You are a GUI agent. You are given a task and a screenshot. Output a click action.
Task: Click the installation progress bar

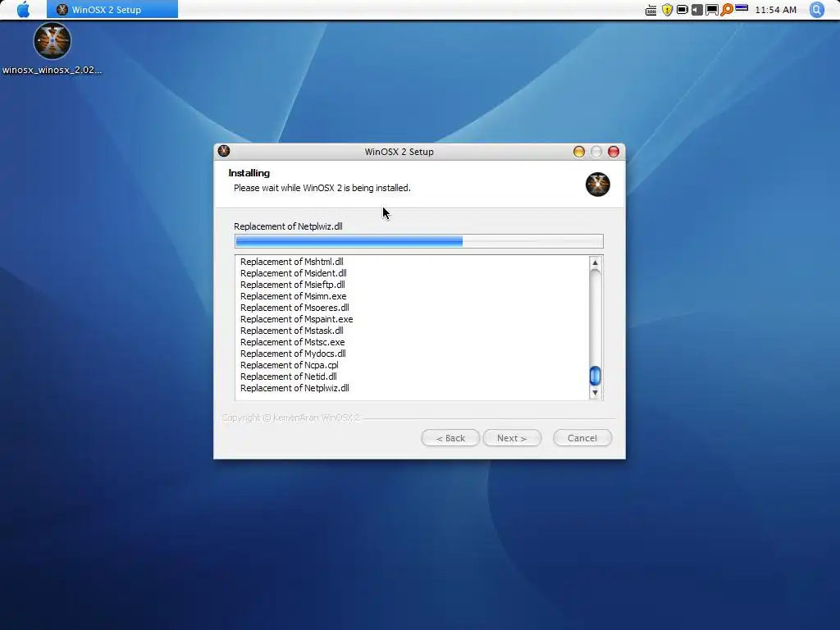(x=419, y=241)
